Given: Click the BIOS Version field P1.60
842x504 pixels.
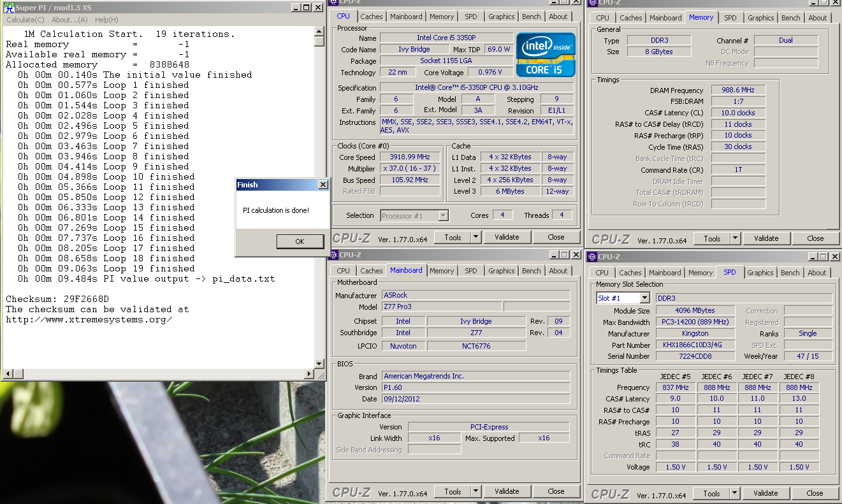Looking at the screenshot, I should pyautogui.click(x=475, y=387).
